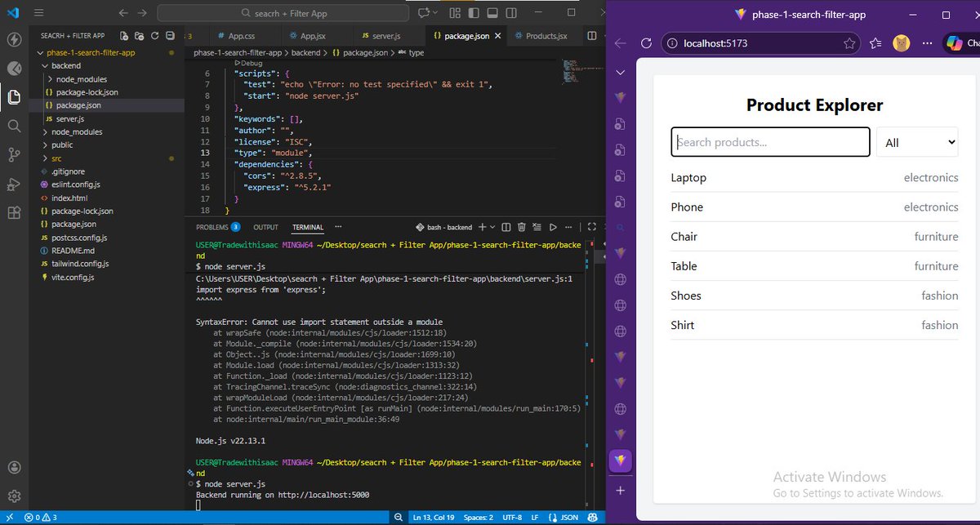Open the category filter dropdown showing All
980x525 pixels.
[917, 142]
